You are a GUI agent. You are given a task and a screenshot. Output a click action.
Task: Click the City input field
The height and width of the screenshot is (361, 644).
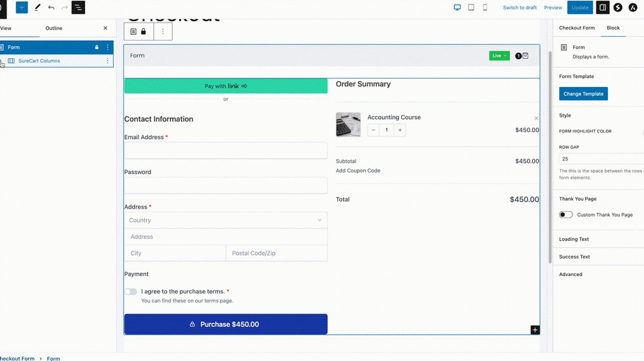(x=175, y=253)
